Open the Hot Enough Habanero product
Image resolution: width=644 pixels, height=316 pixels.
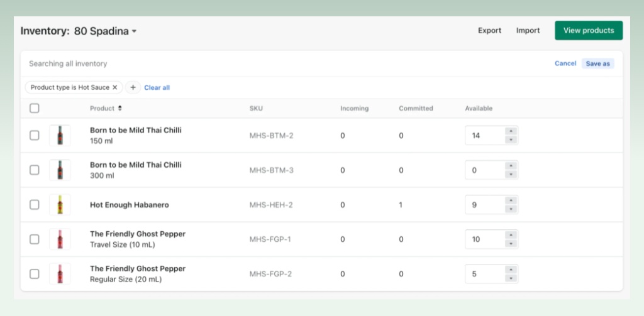pos(130,205)
